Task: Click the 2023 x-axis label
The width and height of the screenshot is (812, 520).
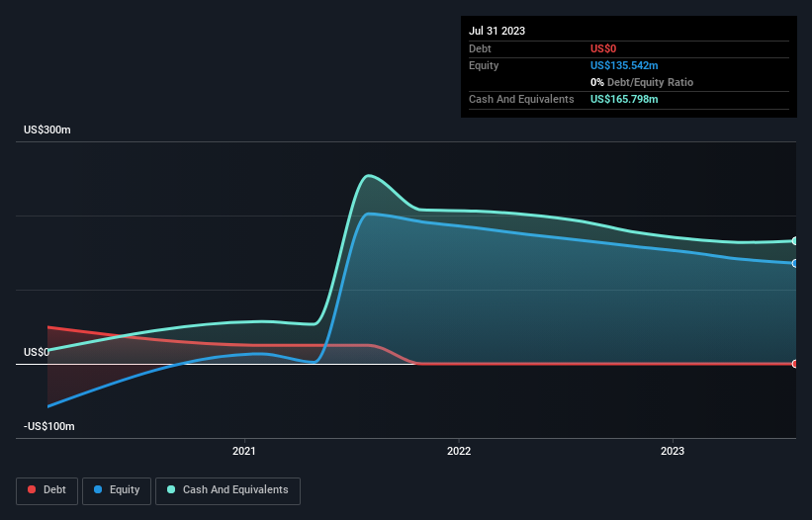Action: tap(673, 451)
